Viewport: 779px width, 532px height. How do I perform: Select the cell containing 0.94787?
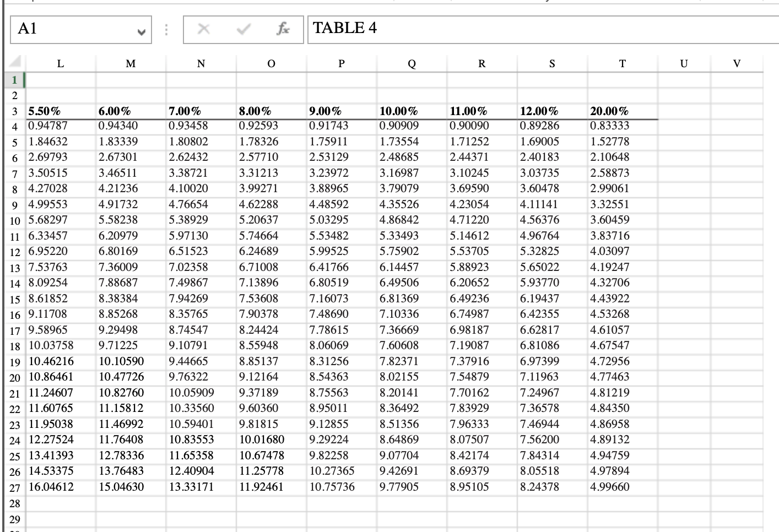pos(61,126)
